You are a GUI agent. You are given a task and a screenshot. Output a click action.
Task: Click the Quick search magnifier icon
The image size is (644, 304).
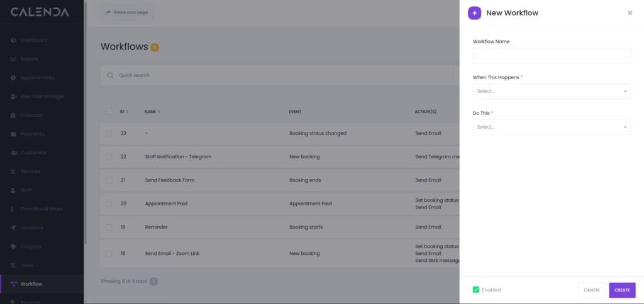(110, 75)
